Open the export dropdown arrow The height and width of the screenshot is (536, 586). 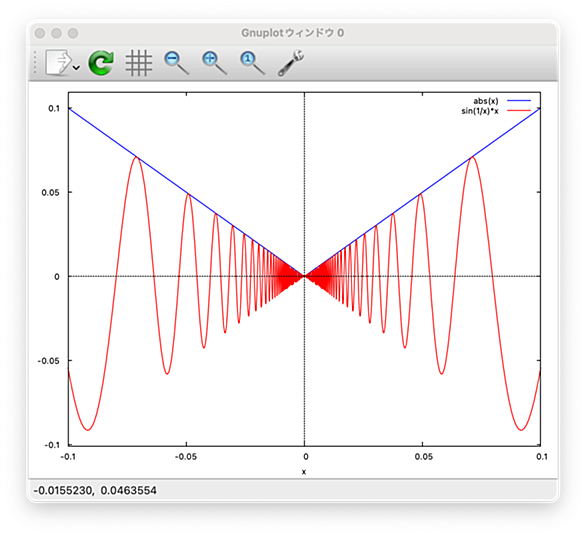(76, 68)
